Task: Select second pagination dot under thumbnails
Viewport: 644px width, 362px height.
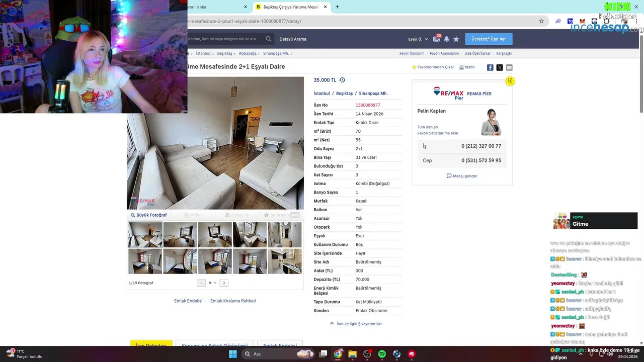Action: (x=215, y=283)
